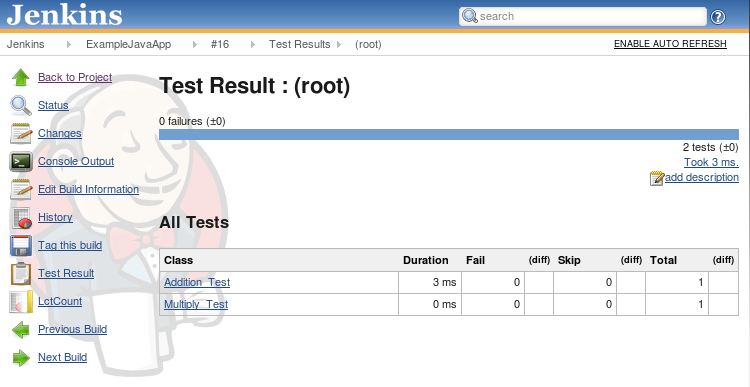Click the Test Results breadcrumb item

299,44
